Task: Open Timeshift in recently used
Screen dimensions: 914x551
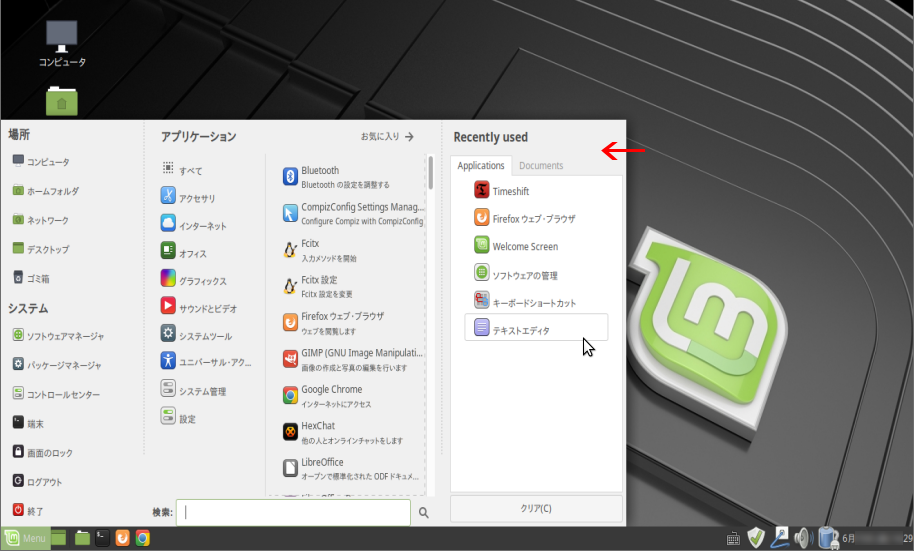Action: tap(536, 191)
